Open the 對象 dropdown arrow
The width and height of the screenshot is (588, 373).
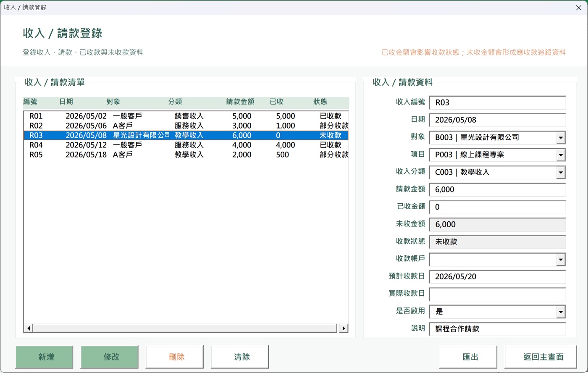pos(560,137)
